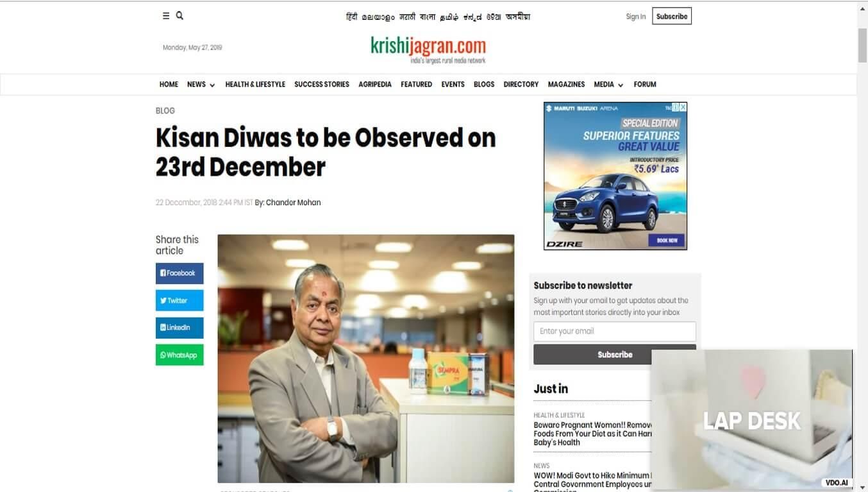
Task: Click the search magnifier icon
Action: pyautogui.click(x=179, y=15)
